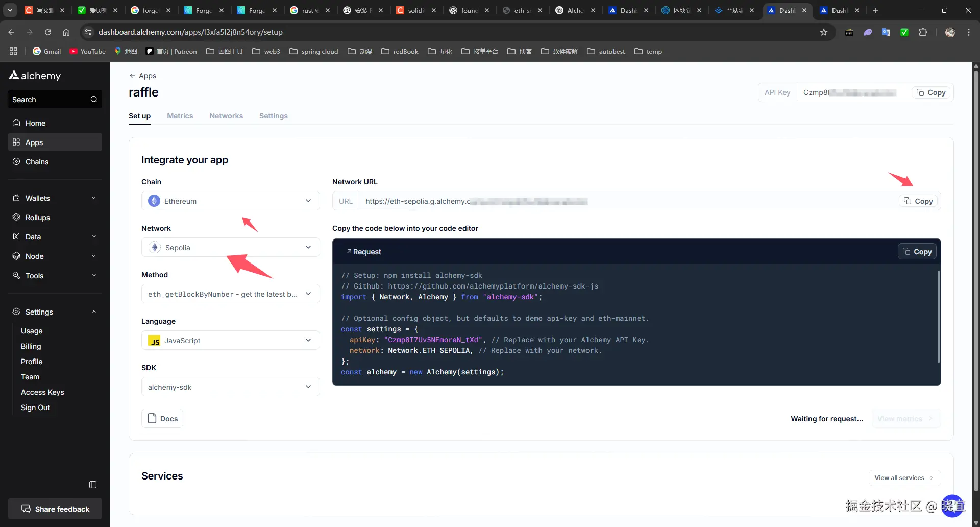This screenshot has height=527, width=980.
Task: Copy the Request code snippet
Action: pos(917,252)
